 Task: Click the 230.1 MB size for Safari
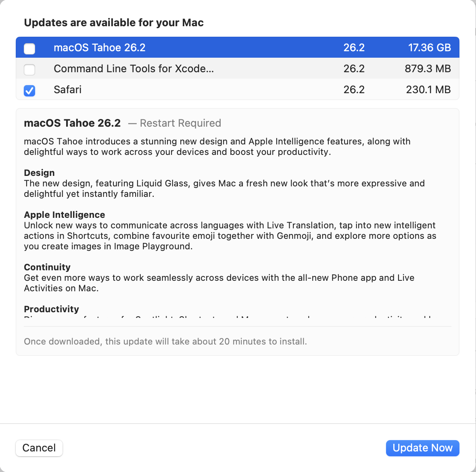point(428,90)
